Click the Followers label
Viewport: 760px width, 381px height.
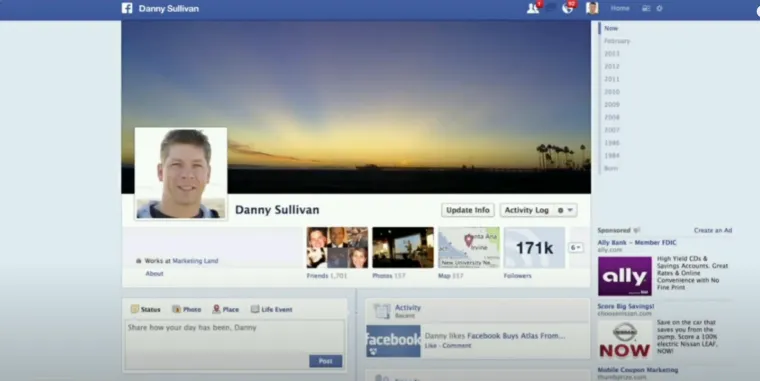coord(518,276)
